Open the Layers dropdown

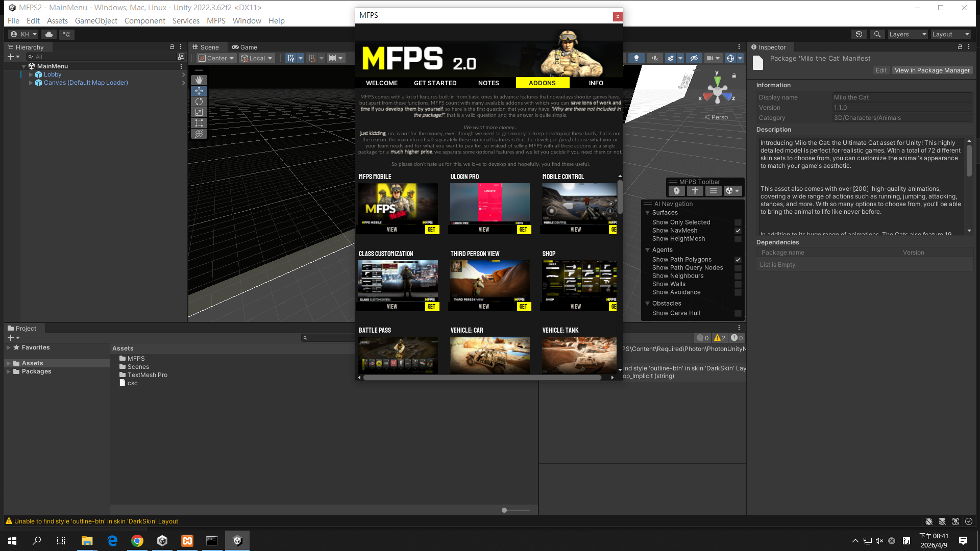point(908,34)
